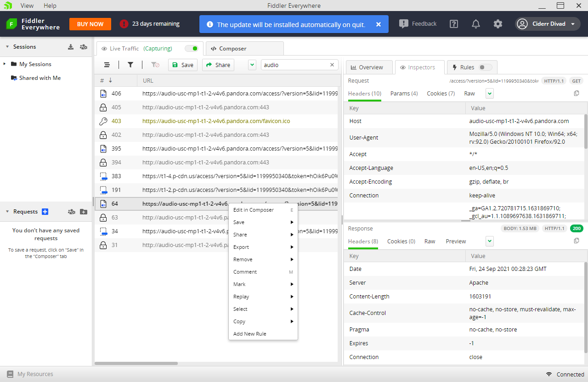Open the dropdown beside the Share button
The width and height of the screenshot is (588, 382).
point(252,65)
